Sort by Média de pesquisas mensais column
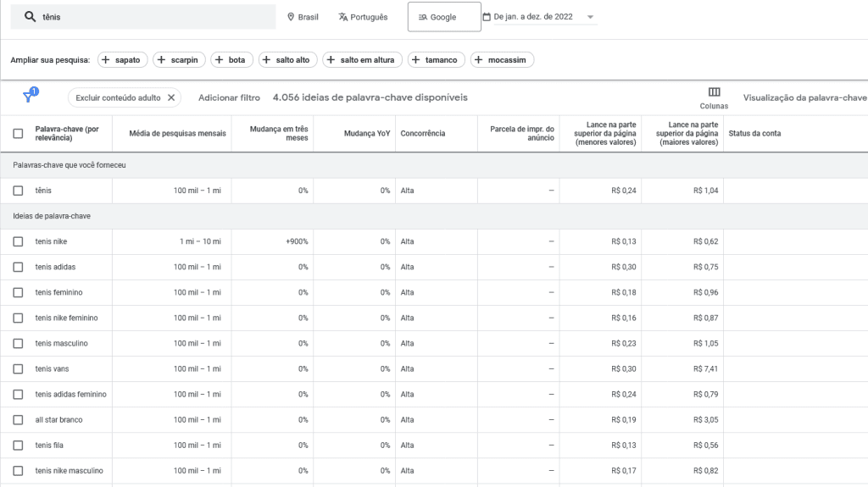This screenshot has height=487, width=868. [177, 133]
